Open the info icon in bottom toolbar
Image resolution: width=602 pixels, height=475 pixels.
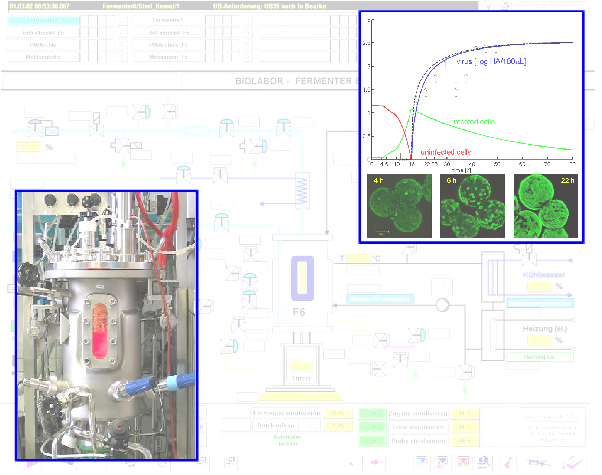pyautogui.click(x=508, y=462)
